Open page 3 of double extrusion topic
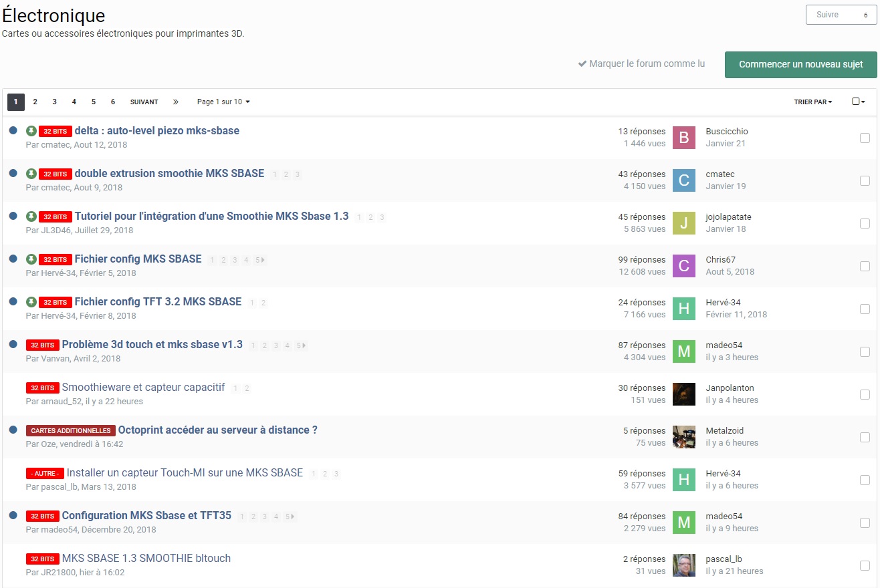 [x=298, y=174]
